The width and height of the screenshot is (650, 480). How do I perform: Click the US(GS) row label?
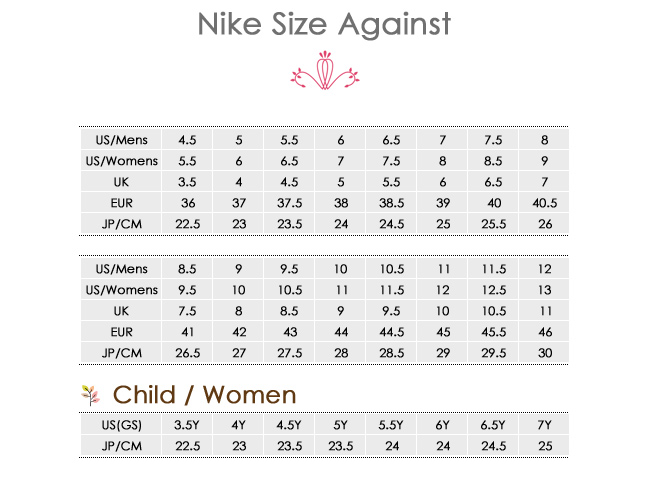(121, 425)
